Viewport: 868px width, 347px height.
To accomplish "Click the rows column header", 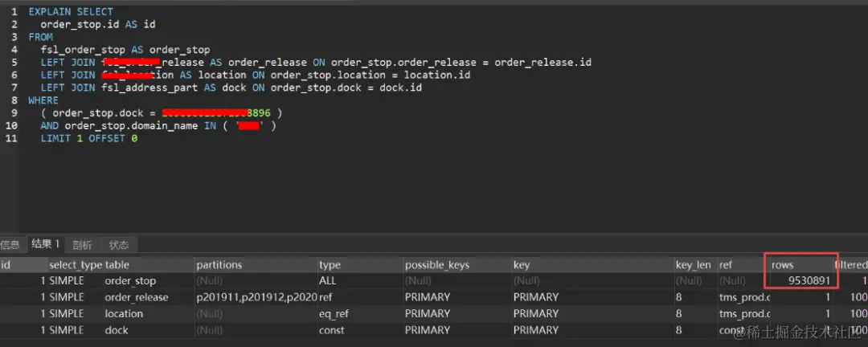I will (801, 265).
